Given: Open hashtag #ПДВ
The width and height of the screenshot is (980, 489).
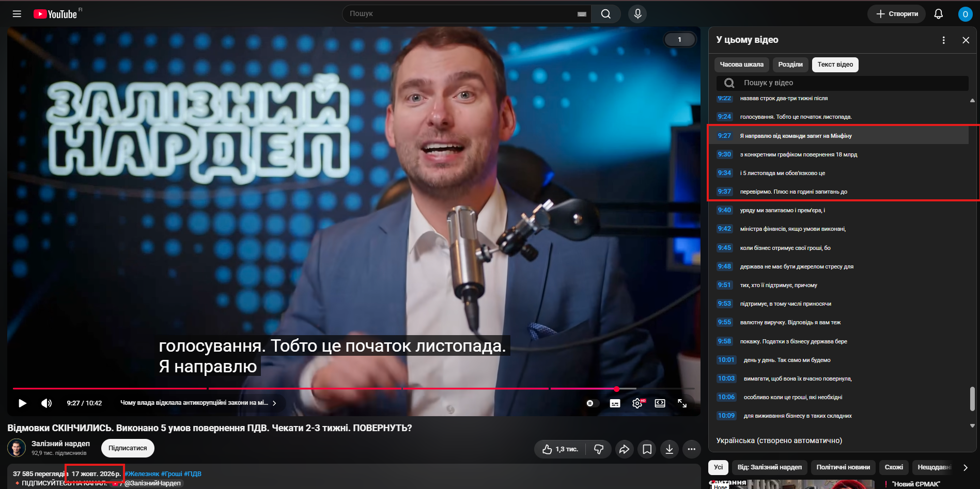Looking at the screenshot, I should 193,474.
